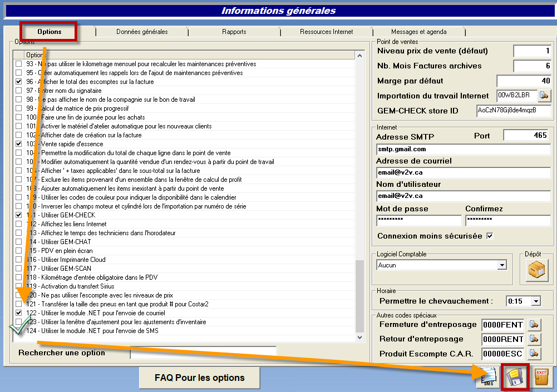Select row '108 - Ajouter automatiquement les items inexistant'

coord(184,188)
